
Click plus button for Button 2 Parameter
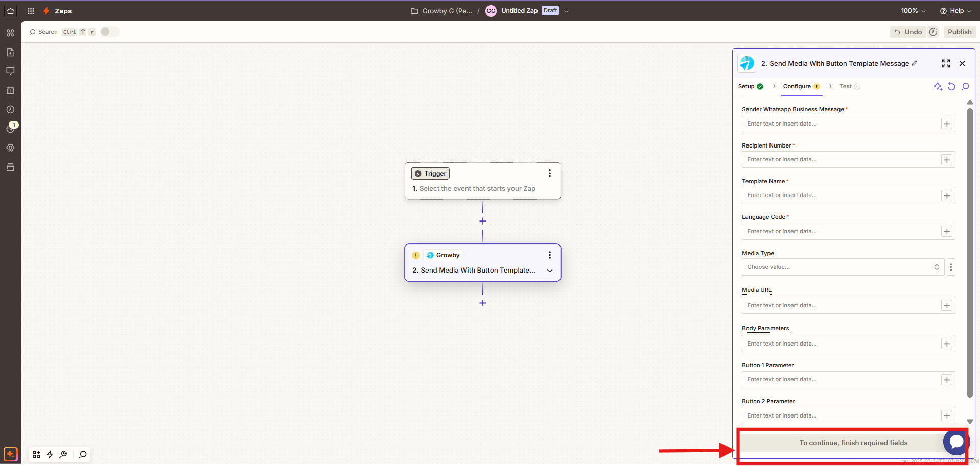pyautogui.click(x=947, y=415)
